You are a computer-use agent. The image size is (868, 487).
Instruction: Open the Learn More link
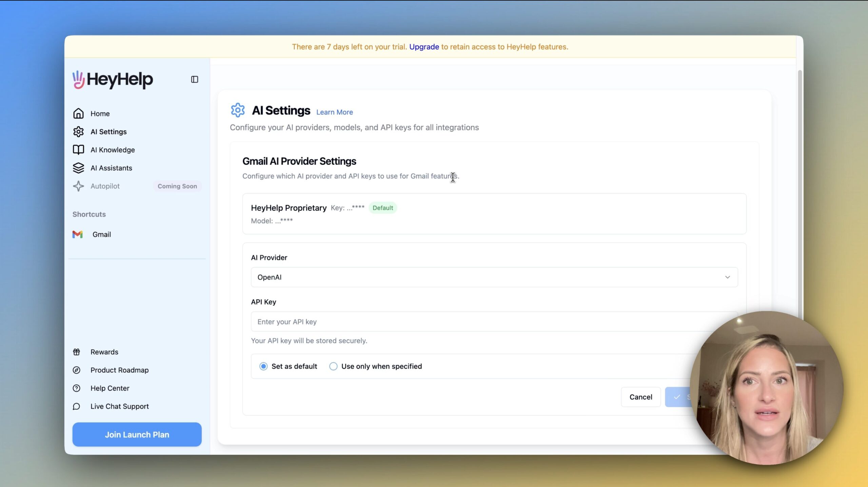point(334,112)
